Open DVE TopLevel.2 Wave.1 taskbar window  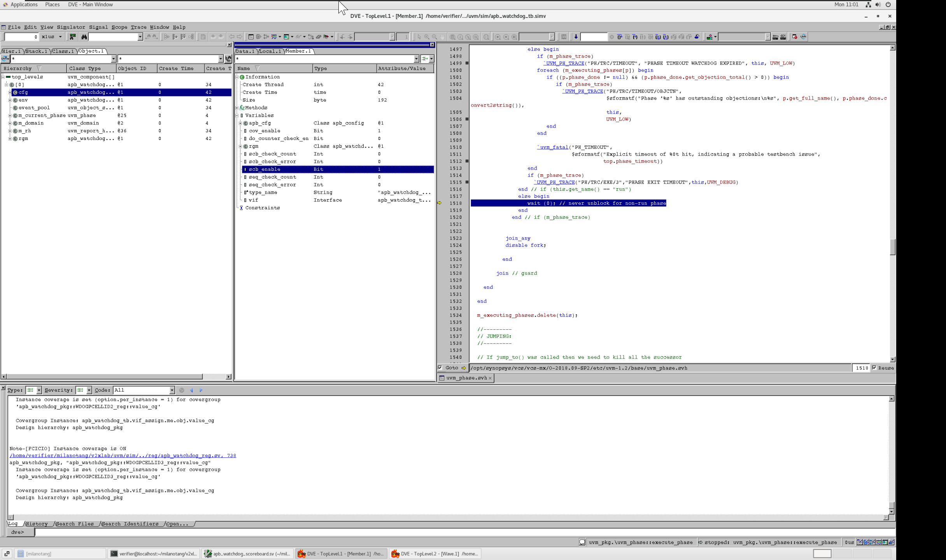(435, 554)
